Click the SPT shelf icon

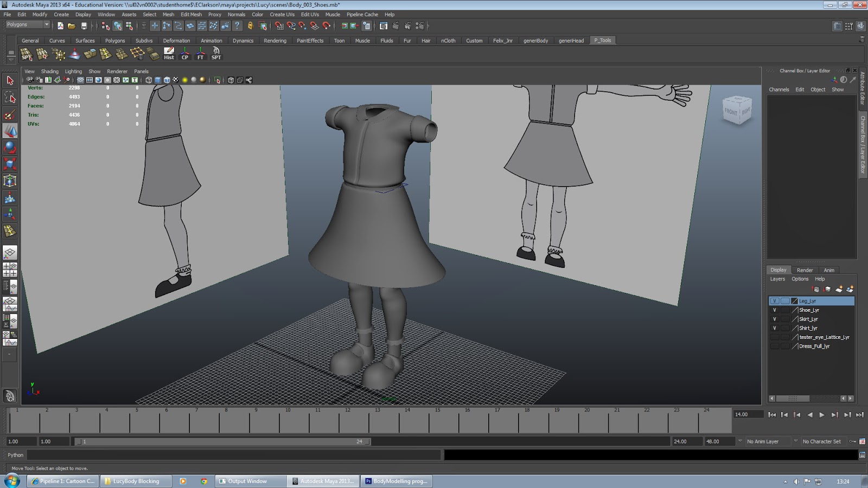click(x=216, y=53)
